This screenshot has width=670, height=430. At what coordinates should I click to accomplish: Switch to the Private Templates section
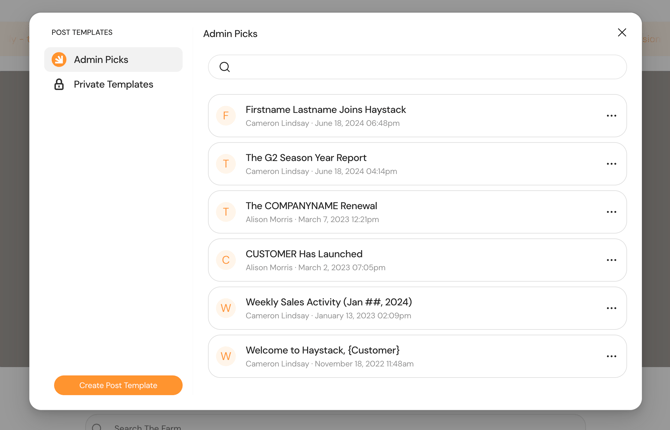coord(113,85)
